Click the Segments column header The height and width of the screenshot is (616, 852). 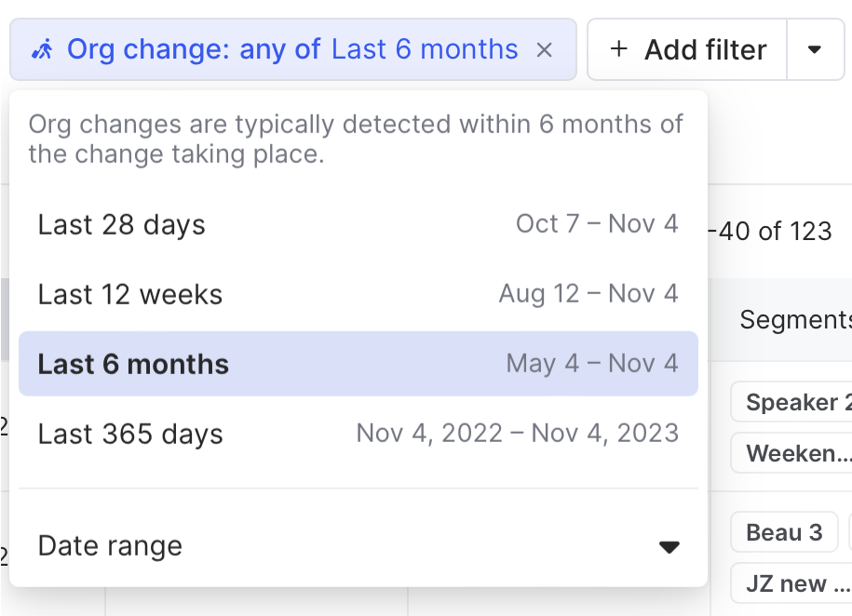(x=794, y=320)
